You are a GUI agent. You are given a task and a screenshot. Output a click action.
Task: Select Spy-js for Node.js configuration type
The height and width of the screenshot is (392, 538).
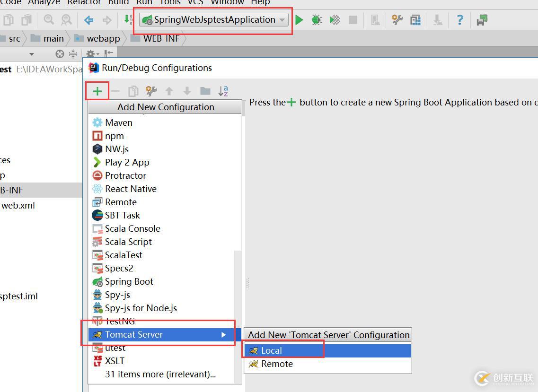pyautogui.click(x=162, y=308)
